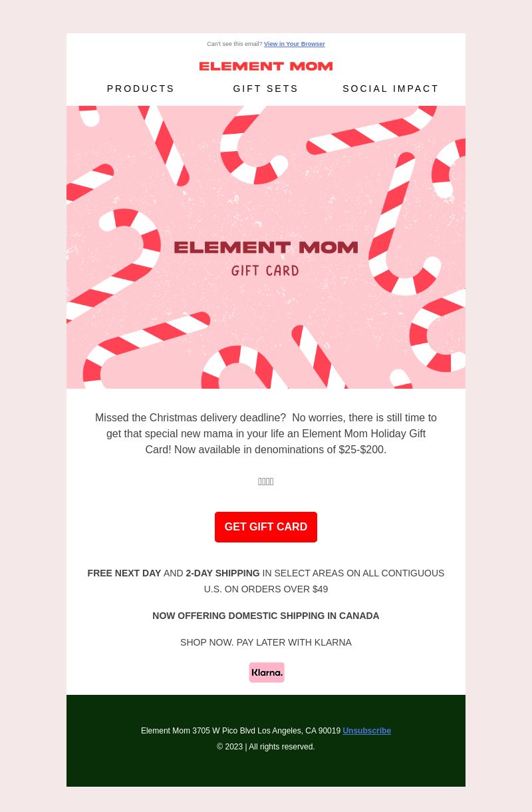Viewport: 532px width, 812px height.
Task: Click the Shop Now Pay Later with Klarna text
Action: tap(266, 642)
